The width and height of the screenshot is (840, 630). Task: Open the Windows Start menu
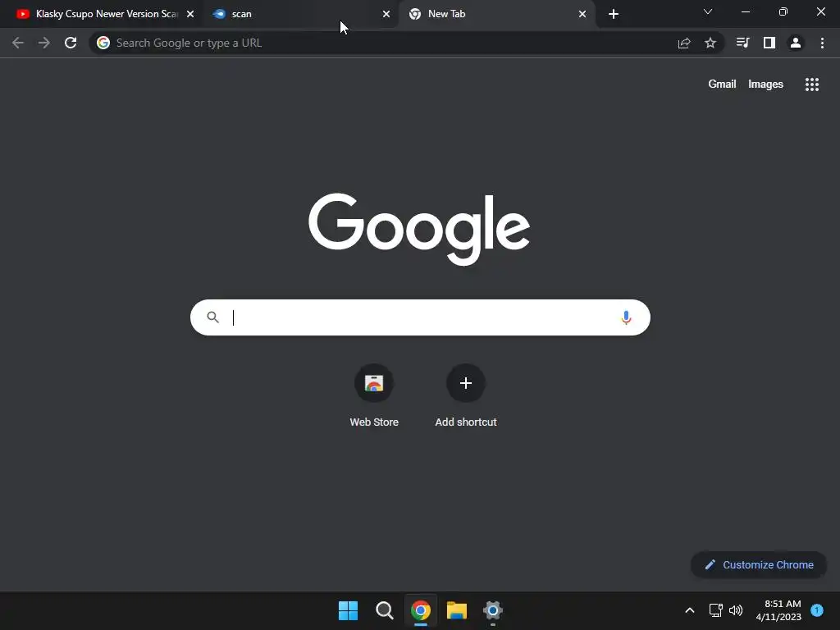point(348,610)
